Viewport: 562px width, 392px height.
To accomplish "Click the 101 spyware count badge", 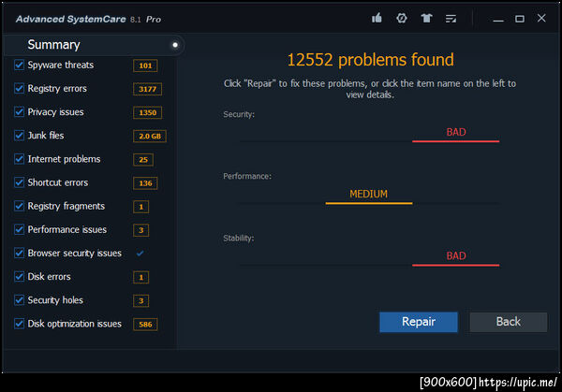I will [145, 65].
